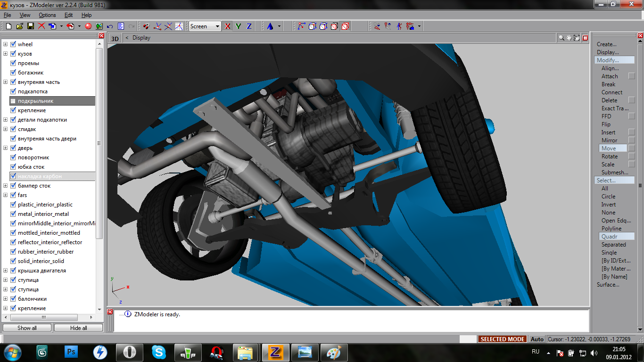Screen dimensions: 644x362
Task: Click the Open file folder icon
Action: [19, 26]
